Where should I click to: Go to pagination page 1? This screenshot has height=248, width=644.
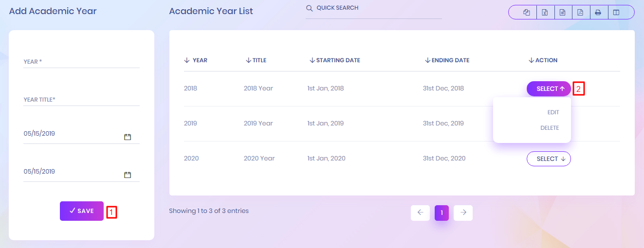442,213
